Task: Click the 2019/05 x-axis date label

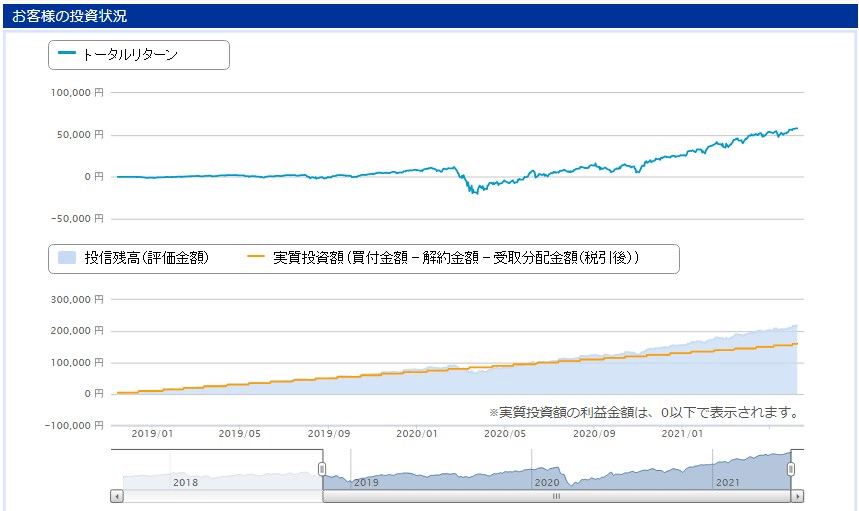Action: click(x=239, y=434)
